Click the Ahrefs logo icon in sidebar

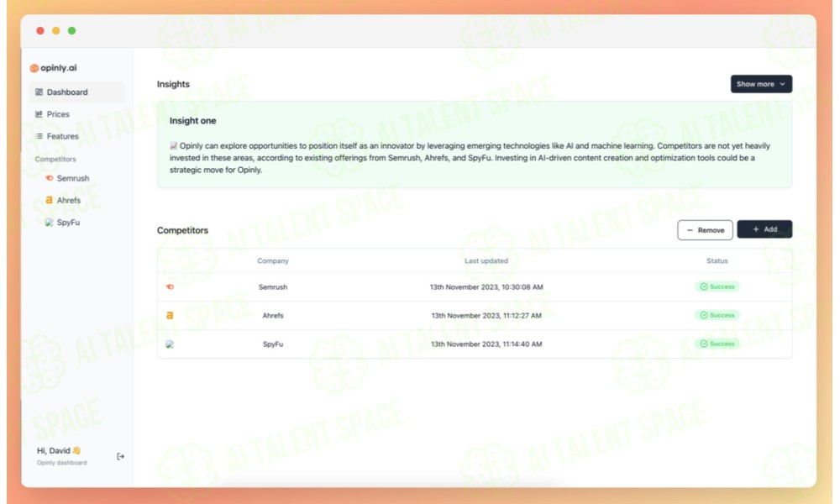[49, 200]
